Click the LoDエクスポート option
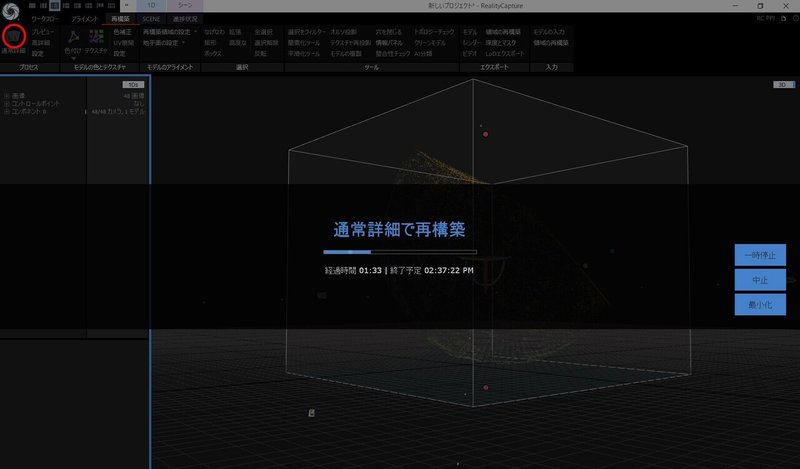The width and height of the screenshot is (800, 469). pyautogui.click(x=505, y=54)
